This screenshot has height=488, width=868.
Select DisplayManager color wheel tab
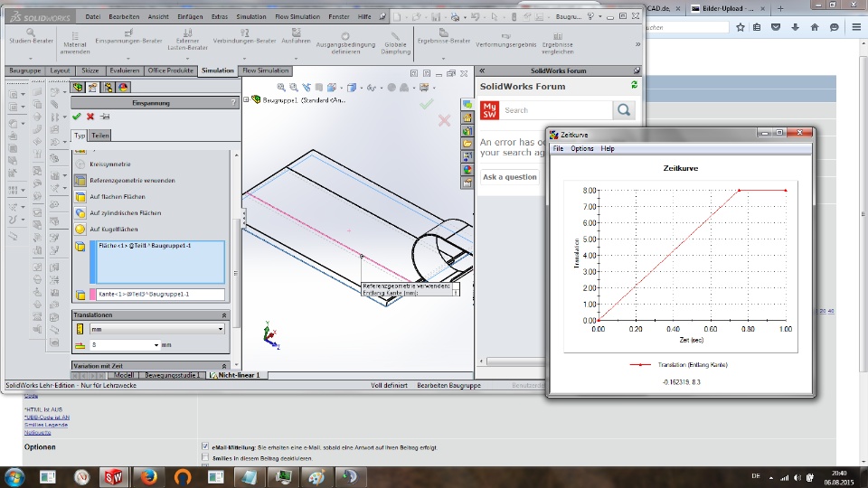pos(123,88)
